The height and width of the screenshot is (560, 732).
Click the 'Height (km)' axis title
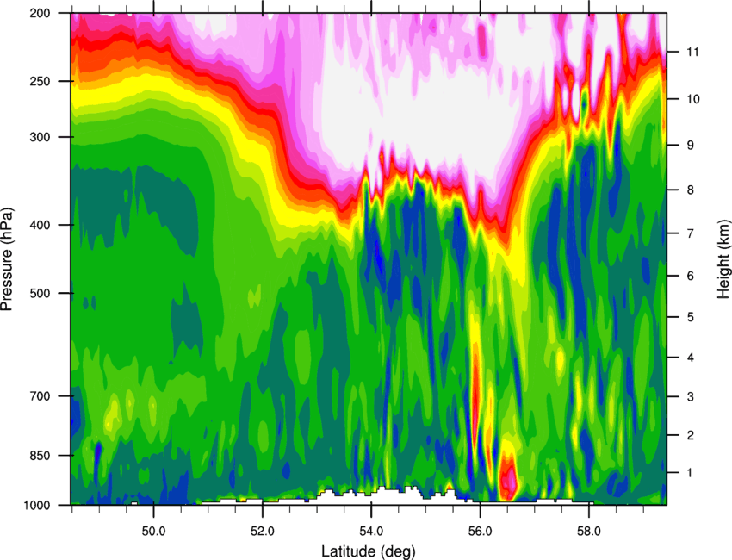tap(723, 258)
